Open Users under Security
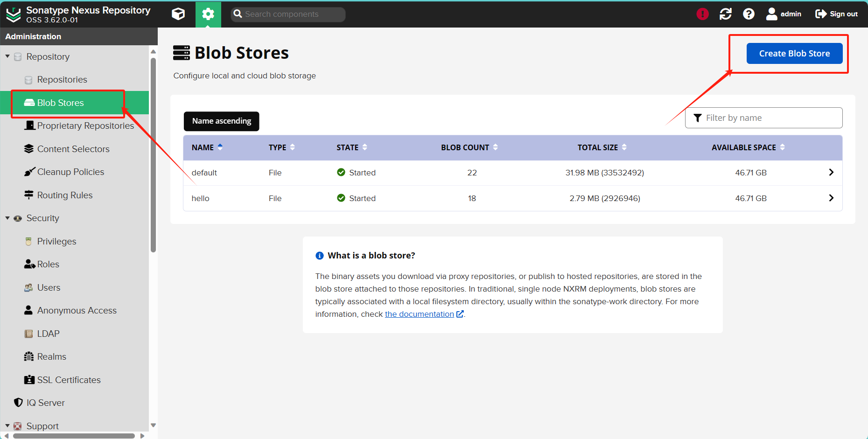Image resolution: width=868 pixels, height=439 pixels. pos(49,287)
